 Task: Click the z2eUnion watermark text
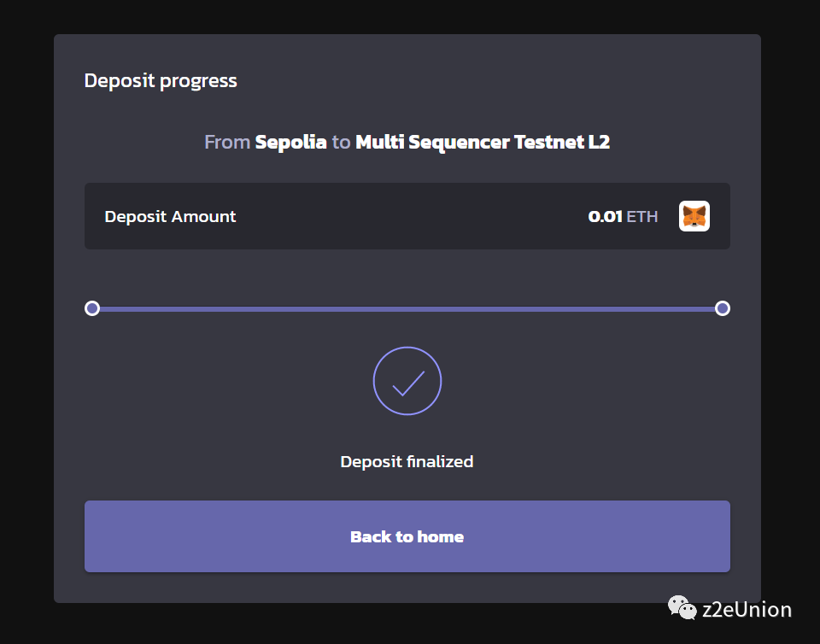747,609
